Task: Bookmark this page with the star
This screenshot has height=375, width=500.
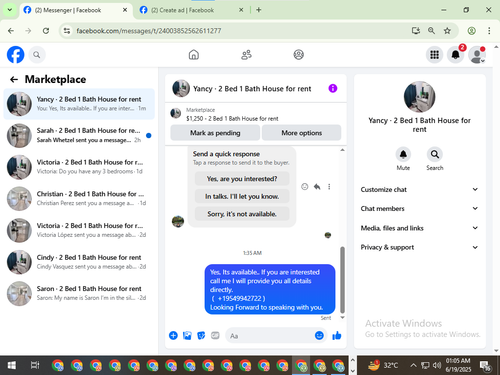Action: point(447,31)
